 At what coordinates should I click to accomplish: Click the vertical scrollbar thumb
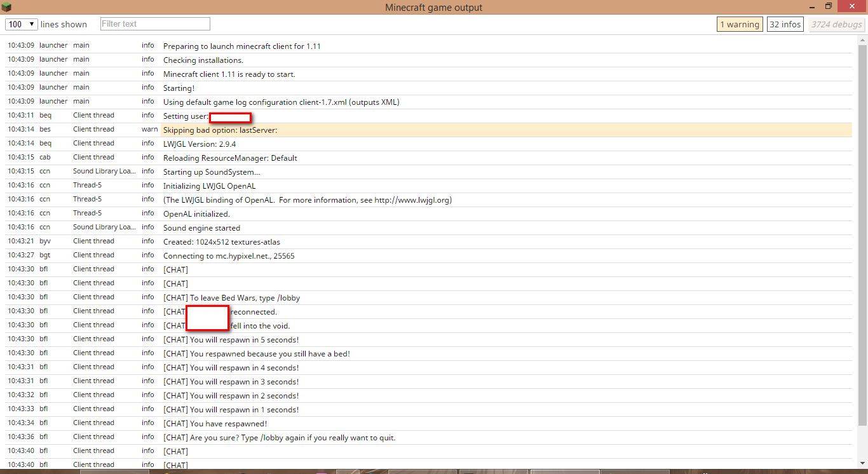[x=862, y=235]
